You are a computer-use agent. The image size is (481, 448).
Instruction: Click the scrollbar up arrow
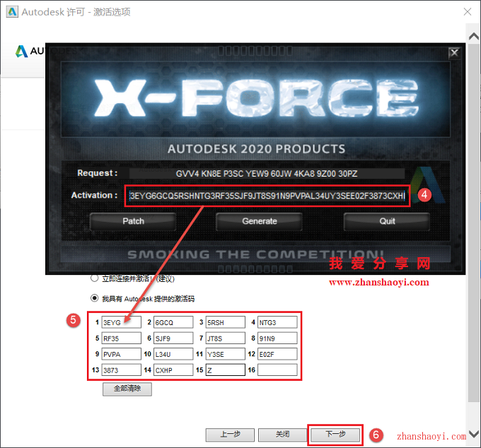[474, 37]
